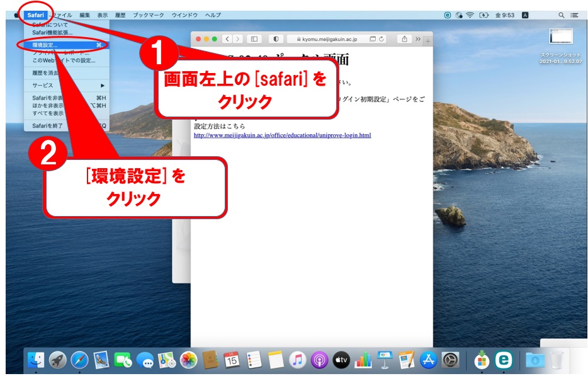Open the battery status menu

pyautogui.click(x=483, y=15)
